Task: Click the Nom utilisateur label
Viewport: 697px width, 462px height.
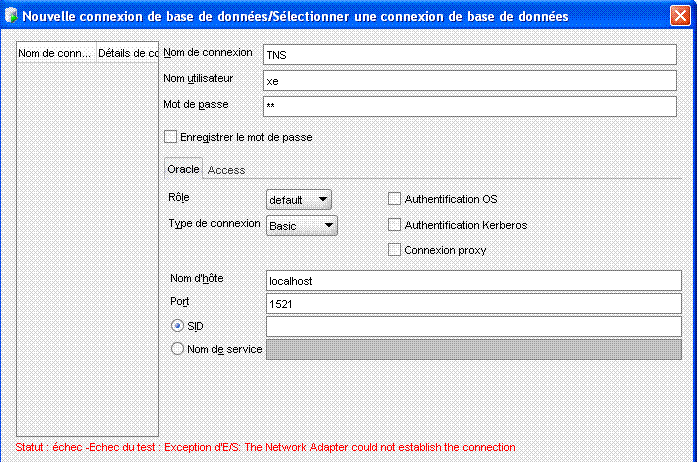Action: tap(198, 78)
